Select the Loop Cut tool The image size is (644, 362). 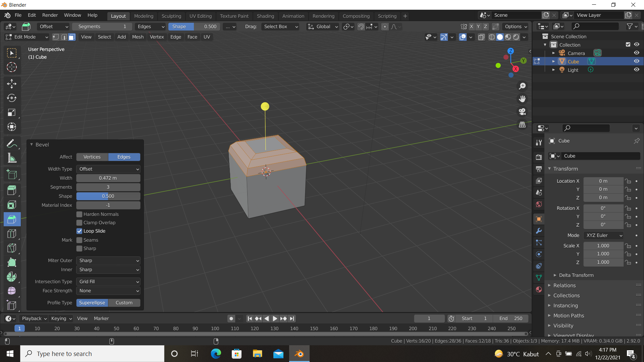pos(12,234)
